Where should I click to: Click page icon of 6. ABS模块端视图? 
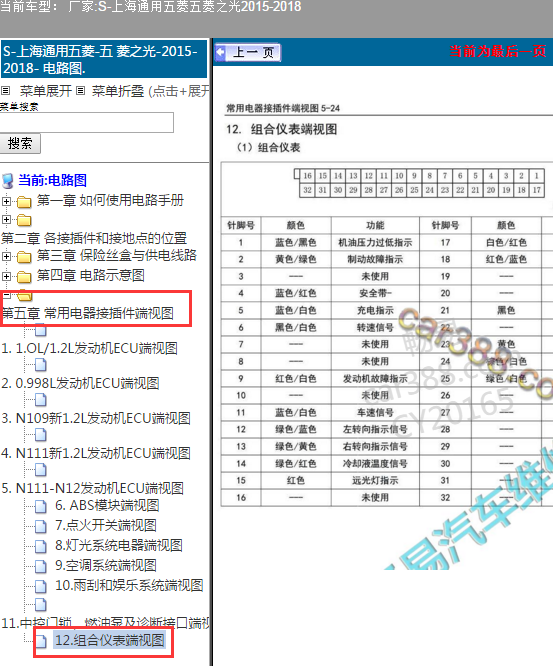[x=41, y=506]
